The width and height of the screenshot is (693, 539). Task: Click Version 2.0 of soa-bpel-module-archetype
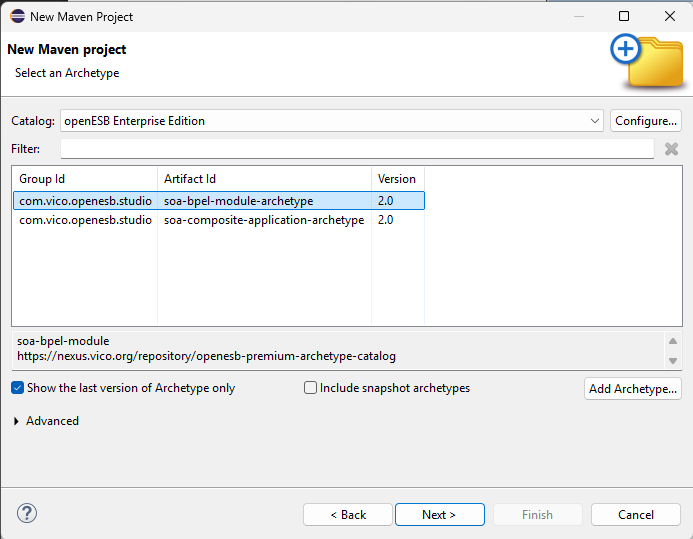(x=385, y=201)
